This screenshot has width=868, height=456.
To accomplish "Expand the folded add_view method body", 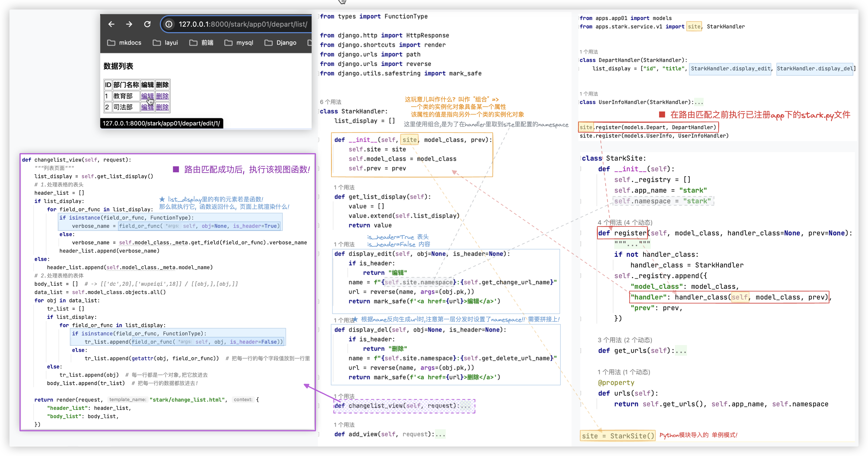I will tap(440, 434).
